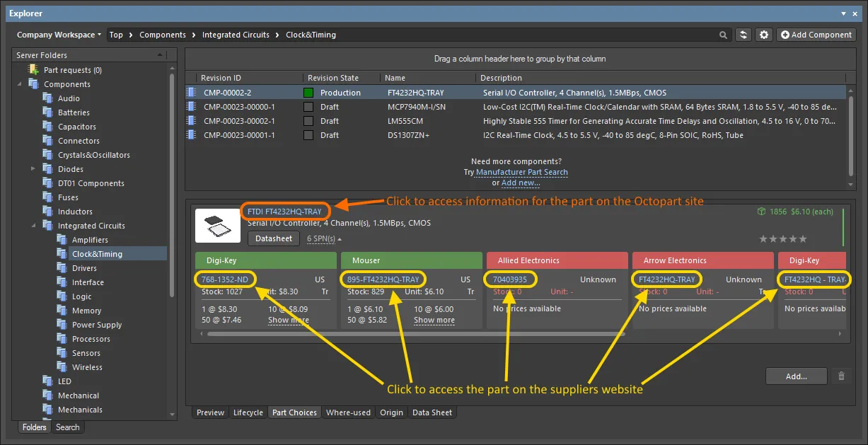Click the Memory folder icon
This screenshot has width=868, height=445.
[x=62, y=311]
